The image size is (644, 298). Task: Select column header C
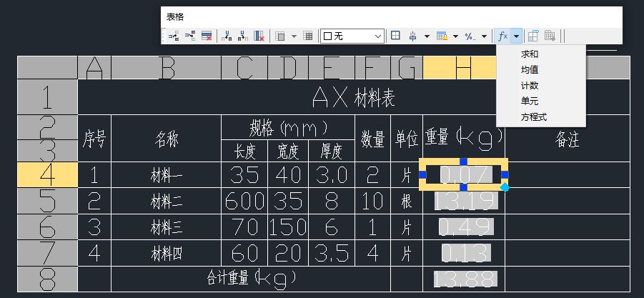244,68
